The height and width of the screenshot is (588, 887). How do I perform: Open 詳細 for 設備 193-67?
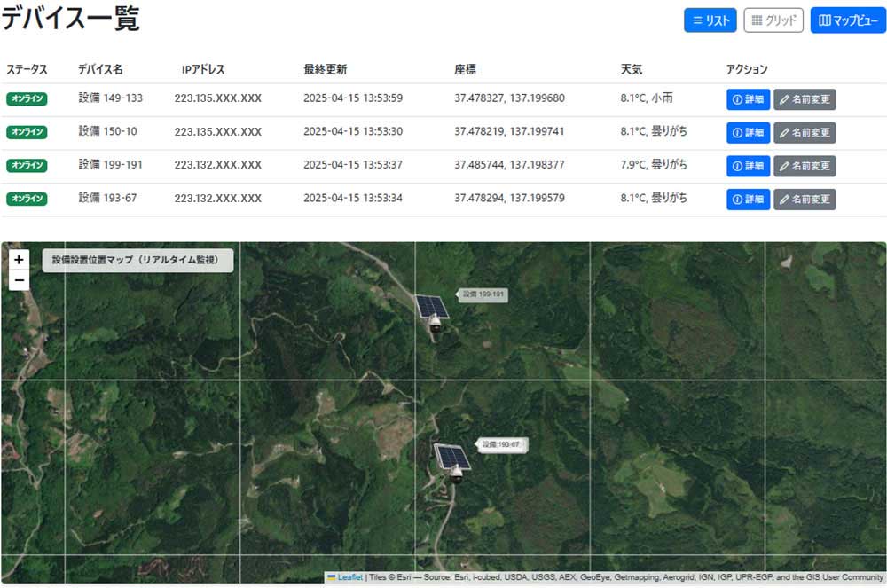click(748, 199)
